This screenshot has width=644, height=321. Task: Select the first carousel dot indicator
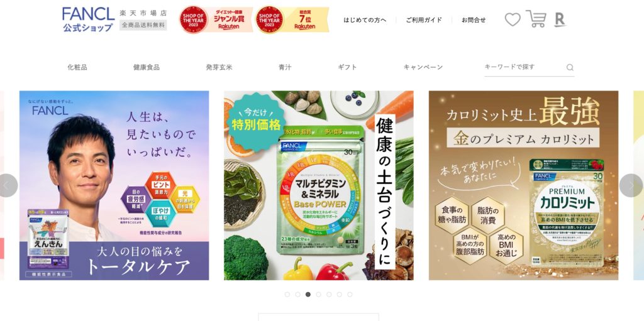pyautogui.click(x=287, y=295)
